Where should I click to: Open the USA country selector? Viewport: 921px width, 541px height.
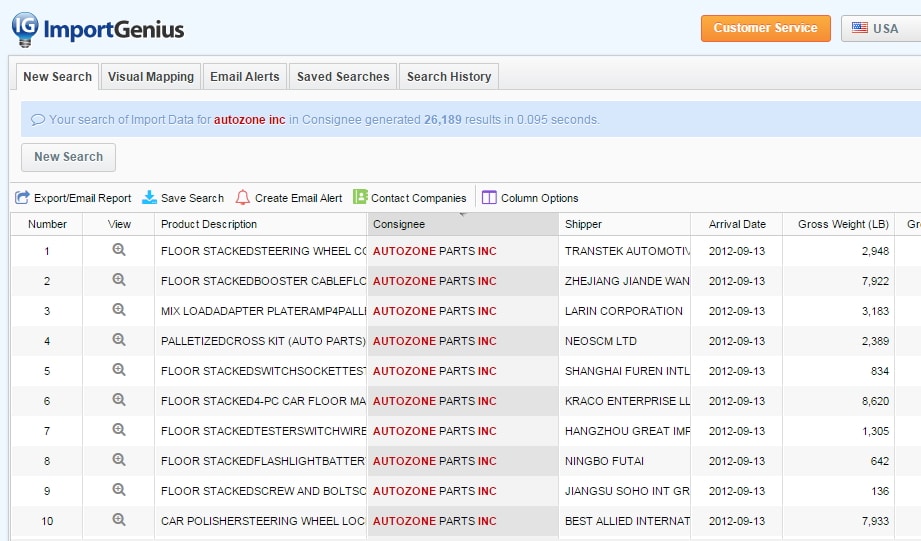pos(881,28)
